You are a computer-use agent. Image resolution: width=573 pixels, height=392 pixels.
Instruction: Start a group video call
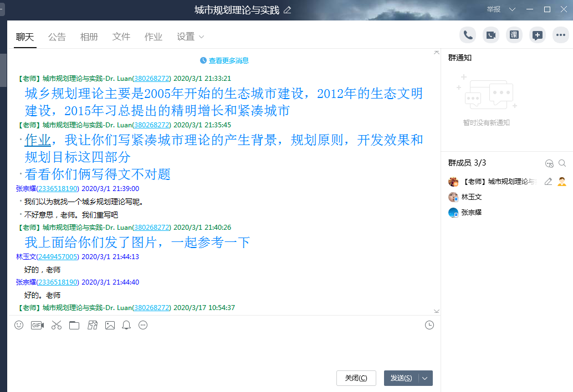pos(491,35)
